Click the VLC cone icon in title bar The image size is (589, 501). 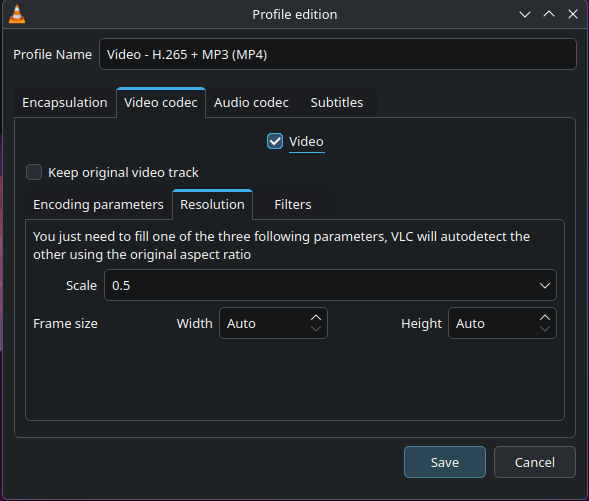coord(17,14)
